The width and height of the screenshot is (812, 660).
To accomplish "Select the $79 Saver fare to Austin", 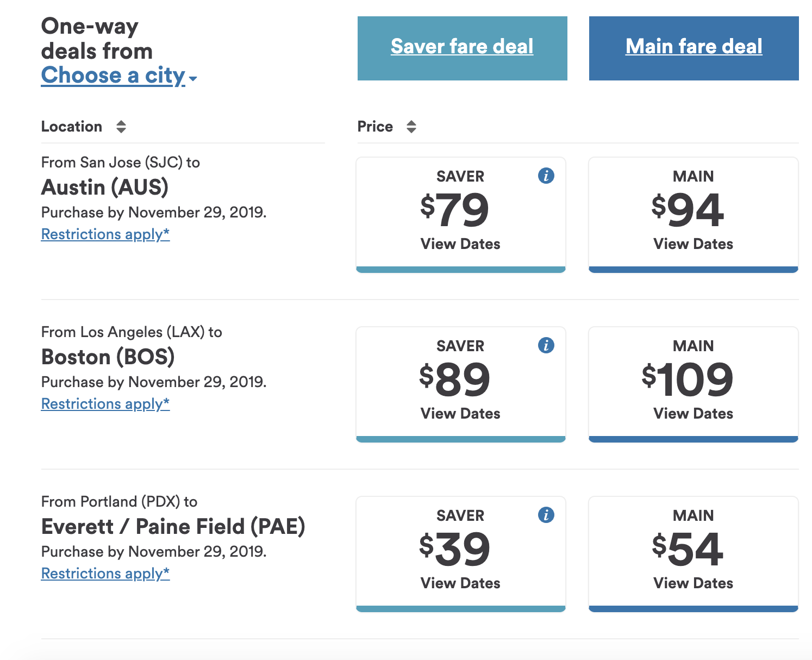I will pyautogui.click(x=461, y=215).
